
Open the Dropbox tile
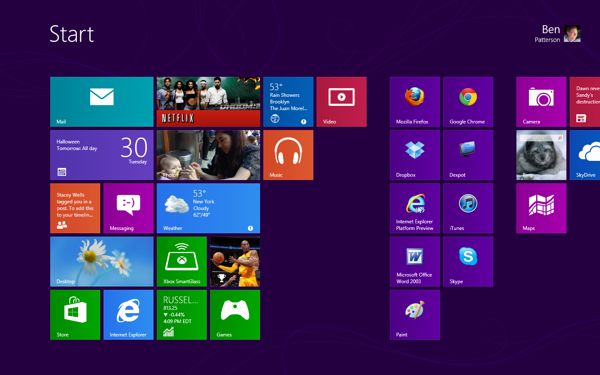point(415,155)
